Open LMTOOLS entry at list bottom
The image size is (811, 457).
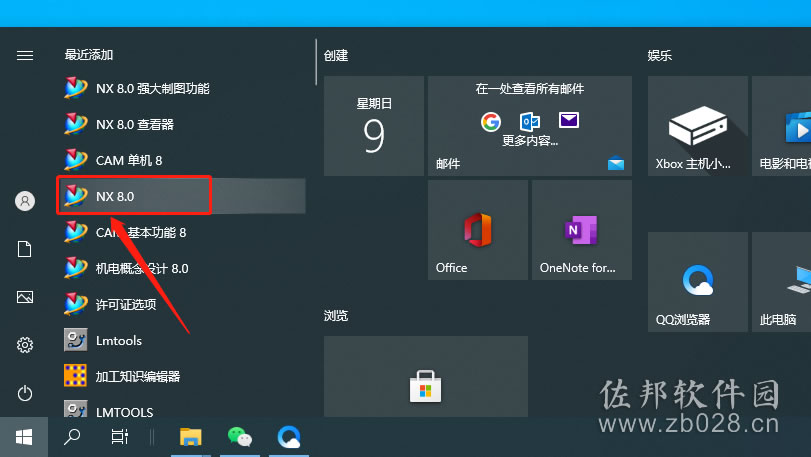181,408
